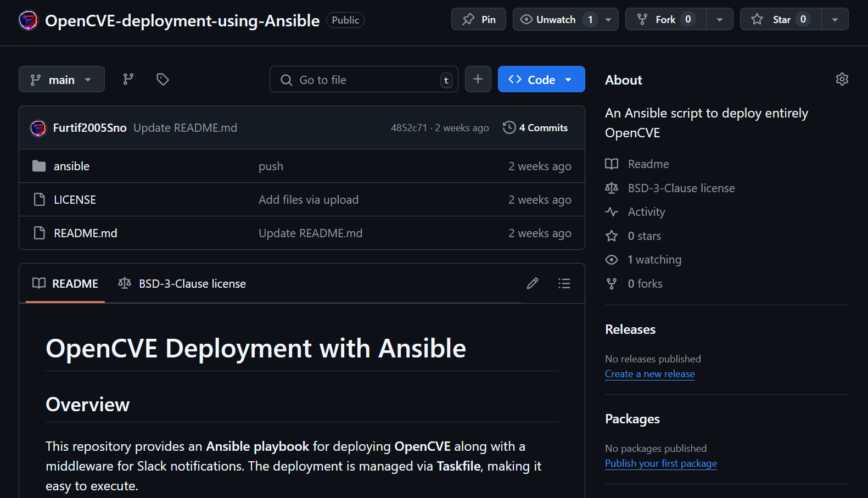868x498 pixels.
Task: Click the repository name OpenCVE-deployment-using-Ansible
Action: tap(182, 20)
